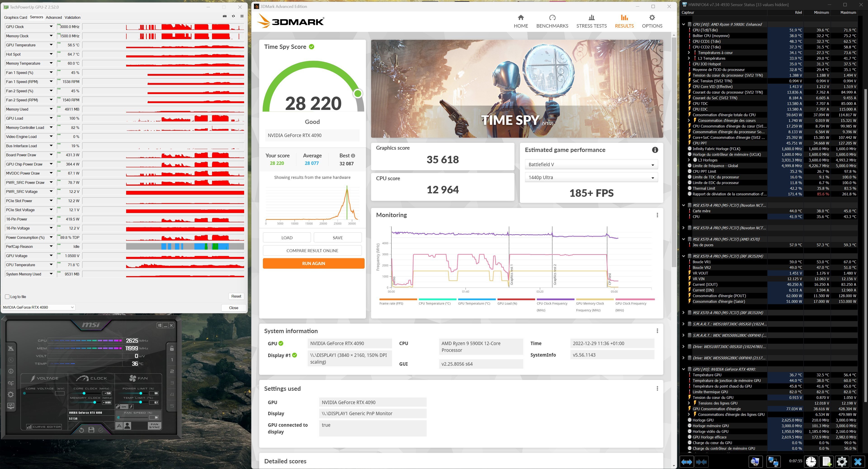Toggle the power/temp limit link button
This screenshot has width=868, height=469.
pos(118,407)
